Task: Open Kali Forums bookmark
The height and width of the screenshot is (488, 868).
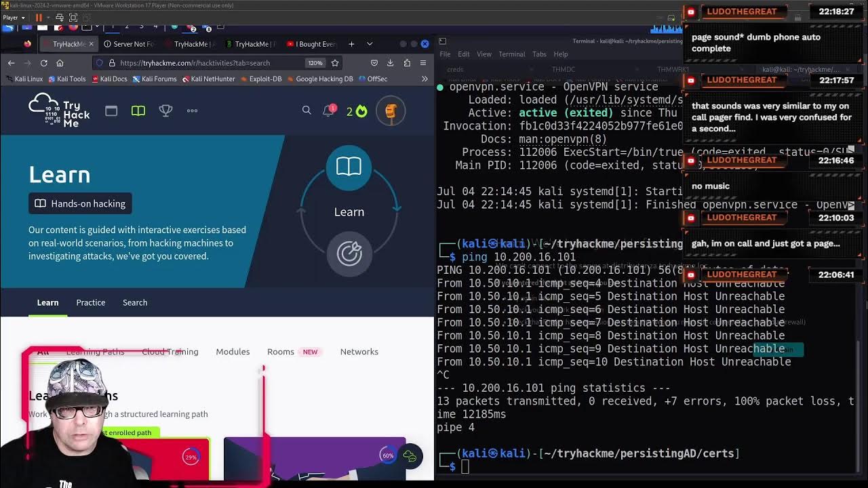Action: pos(154,79)
